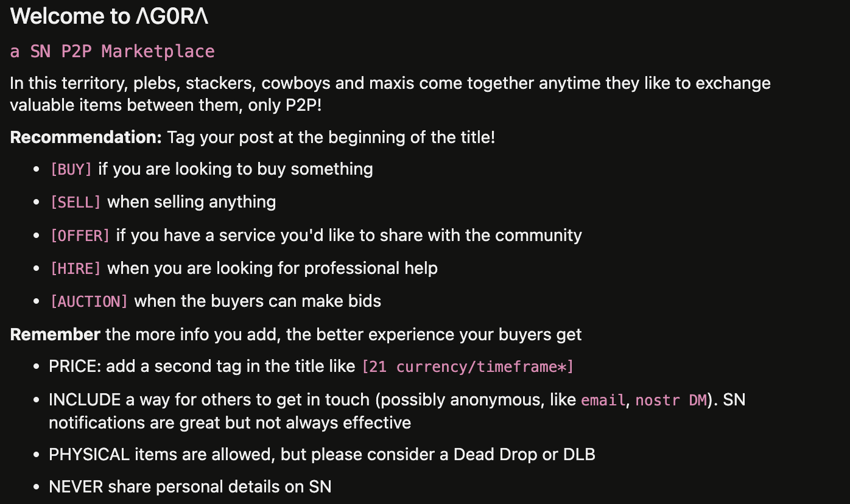
Task: Click the bold "Recommendation:" label
Action: click(x=86, y=137)
